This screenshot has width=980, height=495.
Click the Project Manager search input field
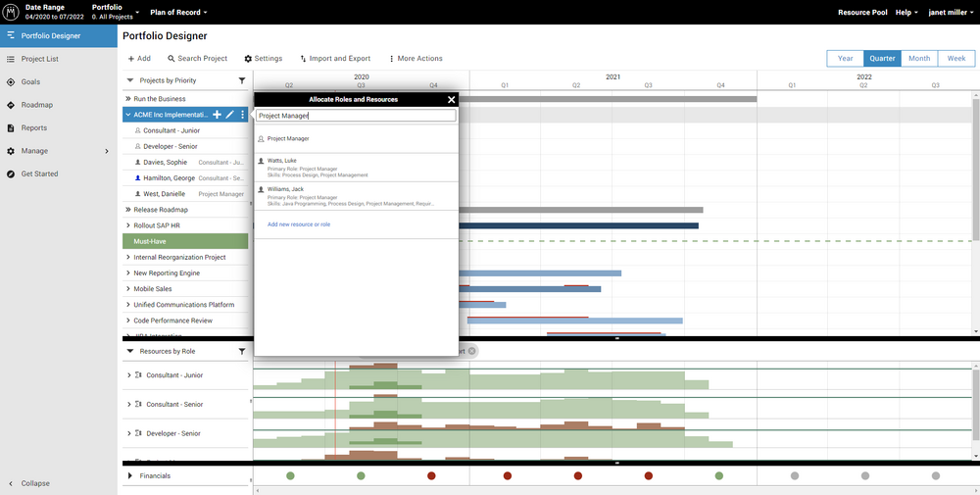coord(356,116)
